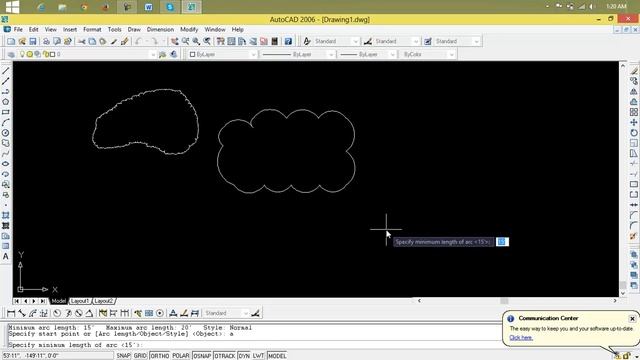Click the Word icon in the taskbar

pos(148,7)
